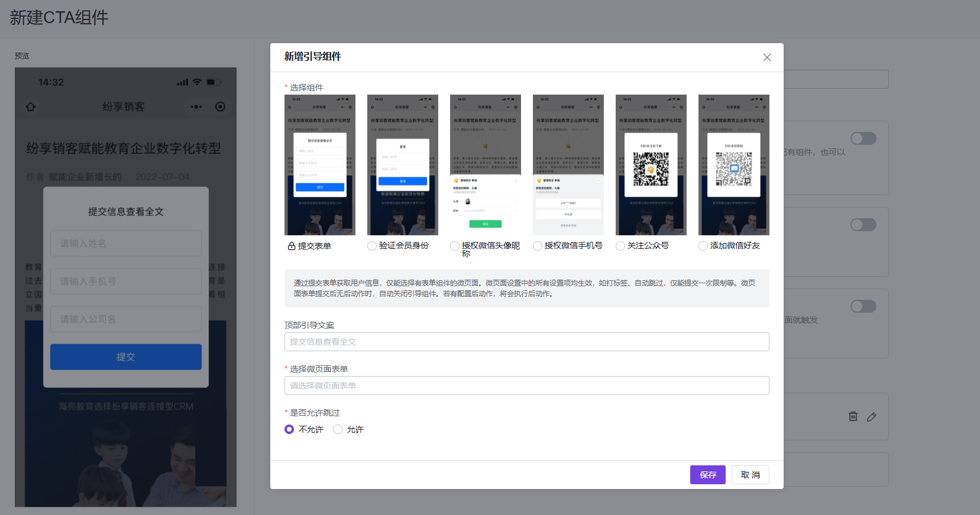Select the 验证会员身份 radio button
Viewport: 980px width, 515px height.
tap(372, 246)
